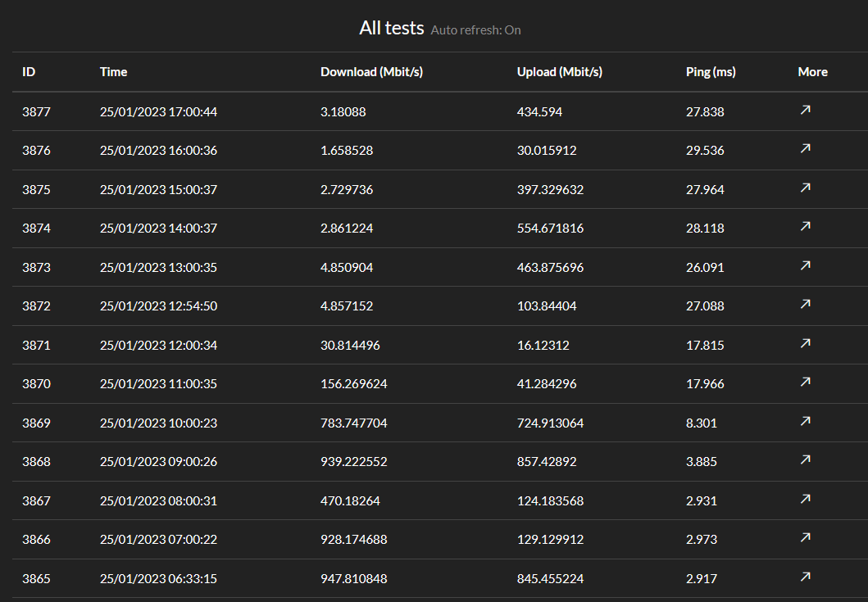This screenshot has width=868, height=602.
Task: Click the All tests heading
Action: 391,28
